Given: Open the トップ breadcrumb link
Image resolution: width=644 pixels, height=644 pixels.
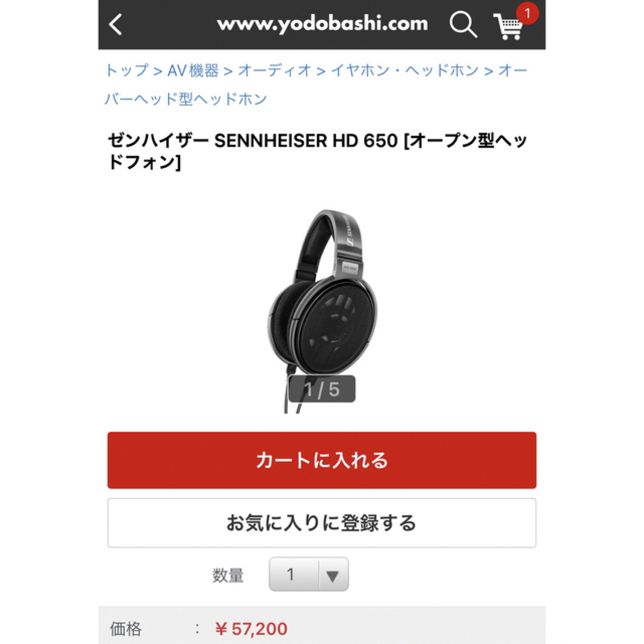Looking at the screenshot, I should [x=126, y=70].
